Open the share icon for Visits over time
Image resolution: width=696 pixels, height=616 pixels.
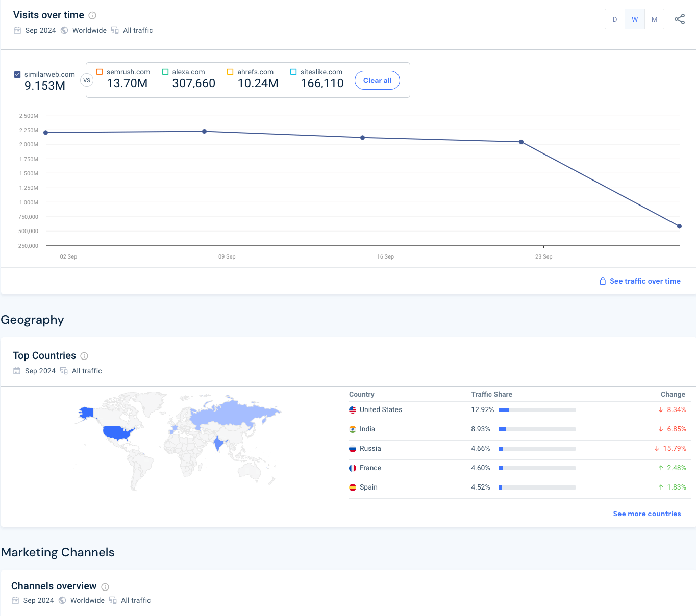pyautogui.click(x=680, y=19)
